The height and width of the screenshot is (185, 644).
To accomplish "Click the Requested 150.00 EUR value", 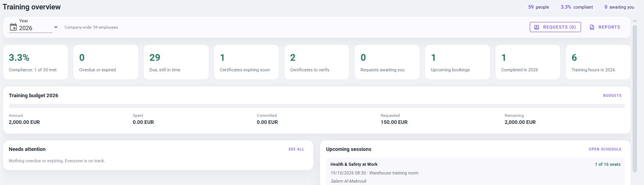I will pos(394,122).
